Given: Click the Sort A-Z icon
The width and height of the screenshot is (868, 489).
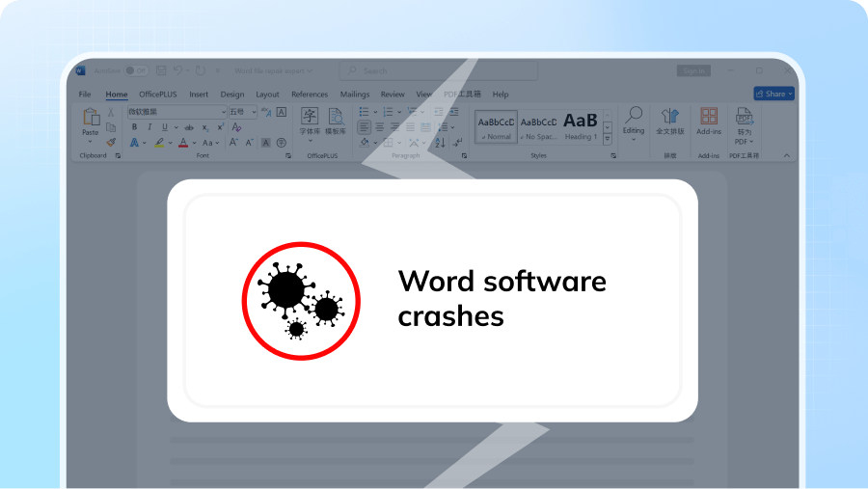Looking at the screenshot, I should [x=440, y=143].
